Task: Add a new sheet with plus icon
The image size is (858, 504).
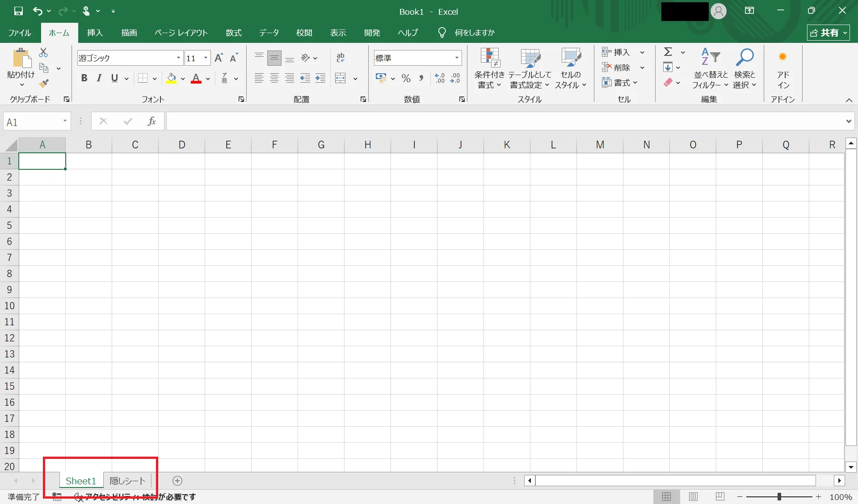Action: [177, 481]
